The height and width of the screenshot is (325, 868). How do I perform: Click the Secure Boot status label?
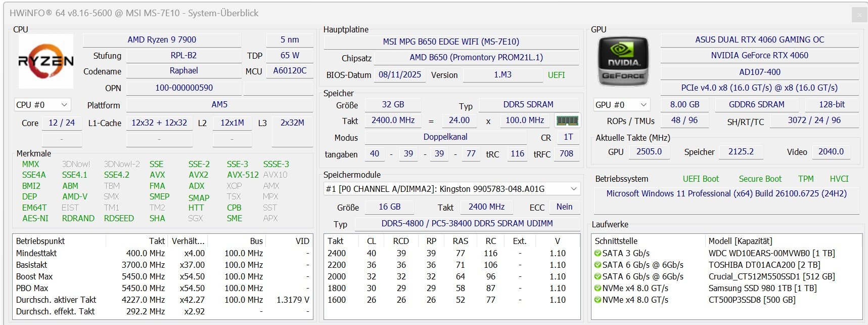[x=760, y=179]
